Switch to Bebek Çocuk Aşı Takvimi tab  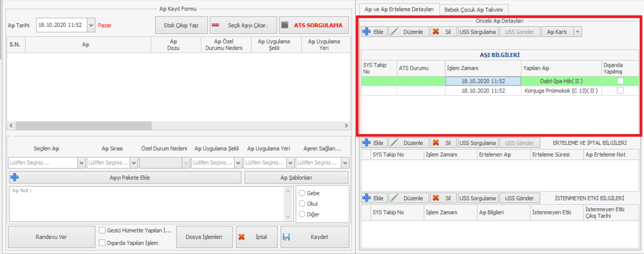(473, 10)
